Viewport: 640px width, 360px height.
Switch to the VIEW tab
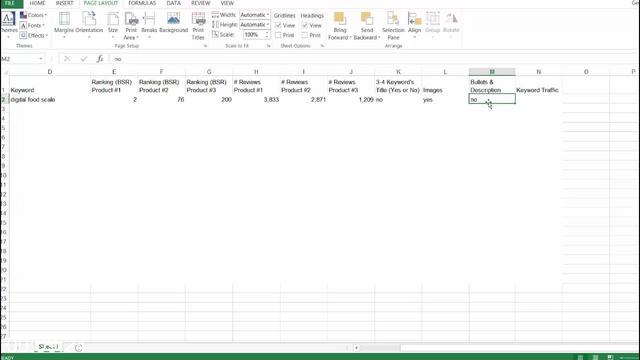click(227, 3)
